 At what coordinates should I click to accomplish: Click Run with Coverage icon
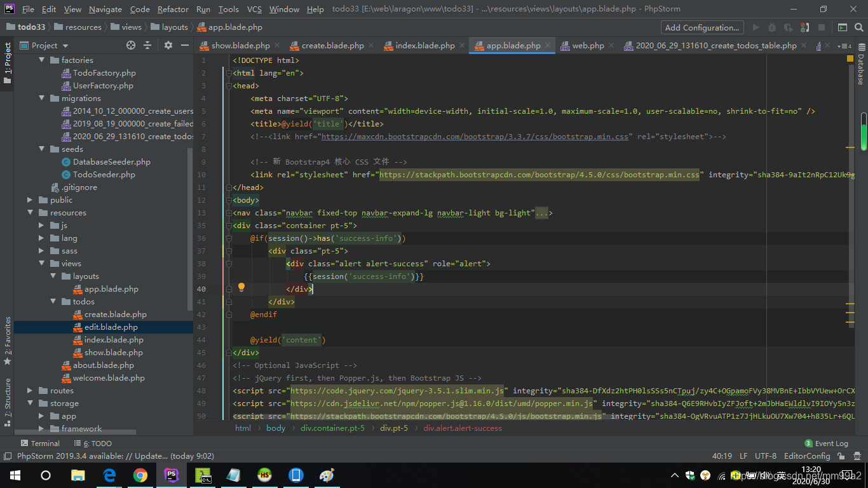(789, 27)
